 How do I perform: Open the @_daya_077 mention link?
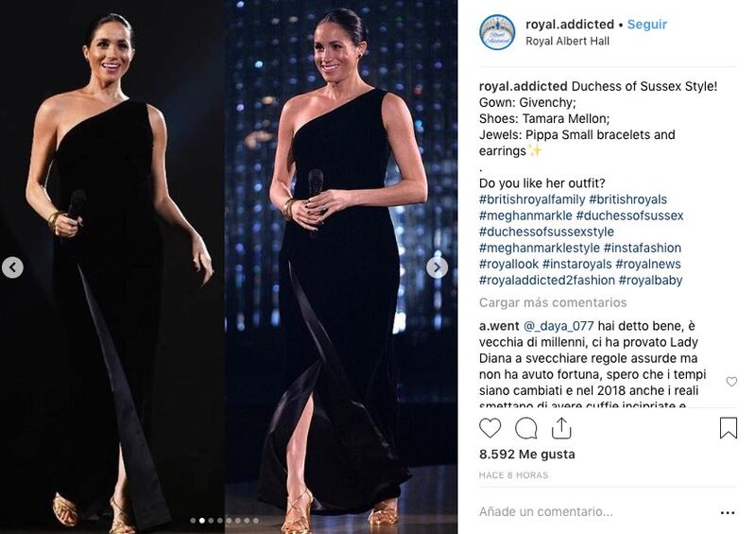(558, 326)
